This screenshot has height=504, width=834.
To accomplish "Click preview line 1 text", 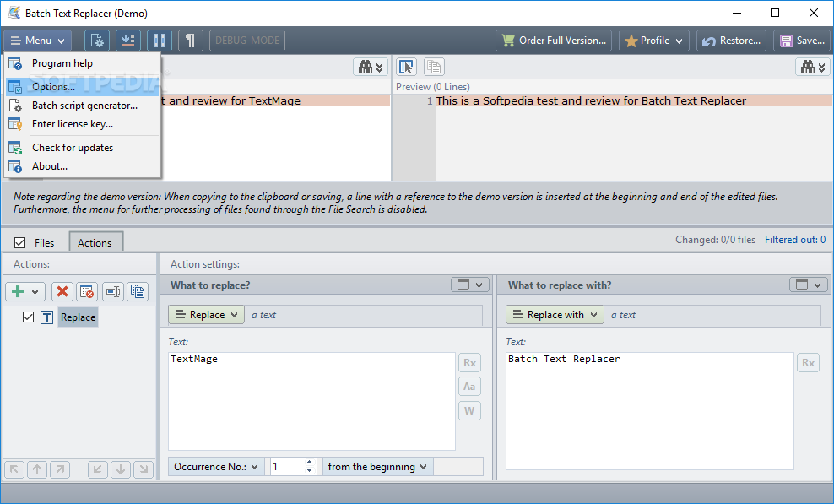I will pyautogui.click(x=591, y=101).
